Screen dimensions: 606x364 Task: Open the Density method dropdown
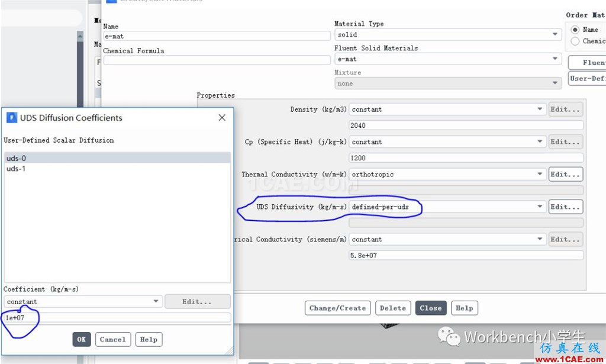point(447,109)
